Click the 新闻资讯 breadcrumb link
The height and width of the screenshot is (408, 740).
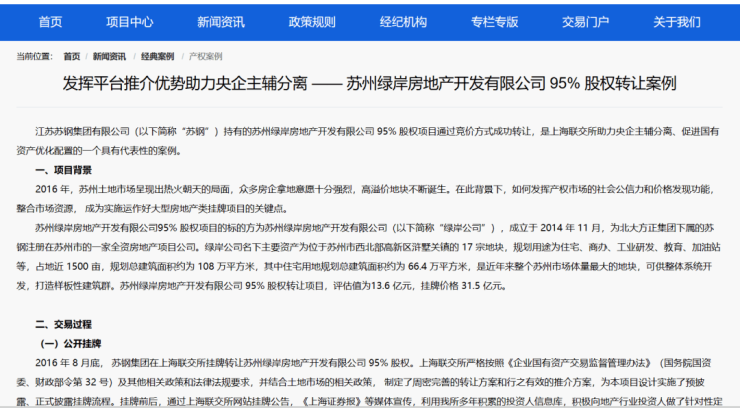(x=110, y=57)
